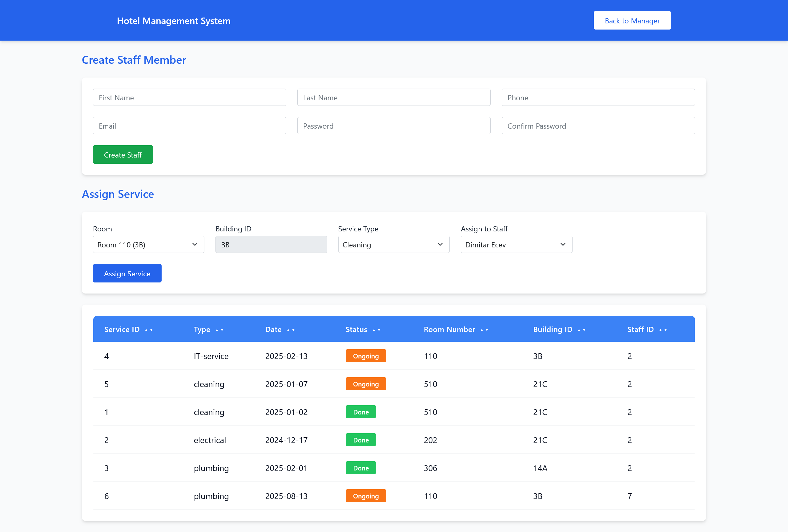
Task: Open the Room 110 (3B) dropdown
Action: (x=148, y=244)
